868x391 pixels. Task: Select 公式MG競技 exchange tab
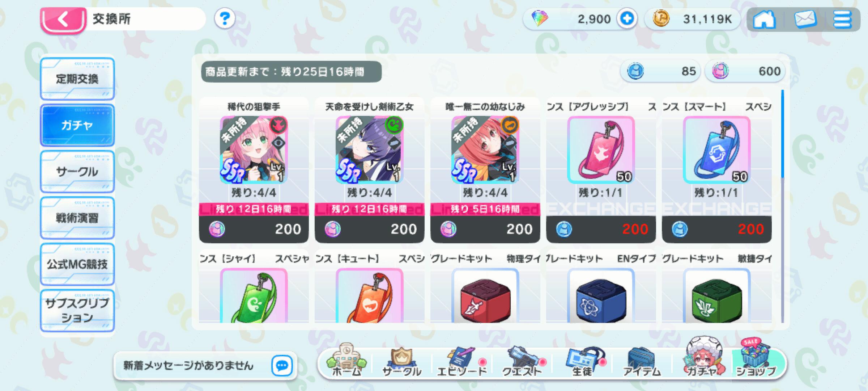77,264
